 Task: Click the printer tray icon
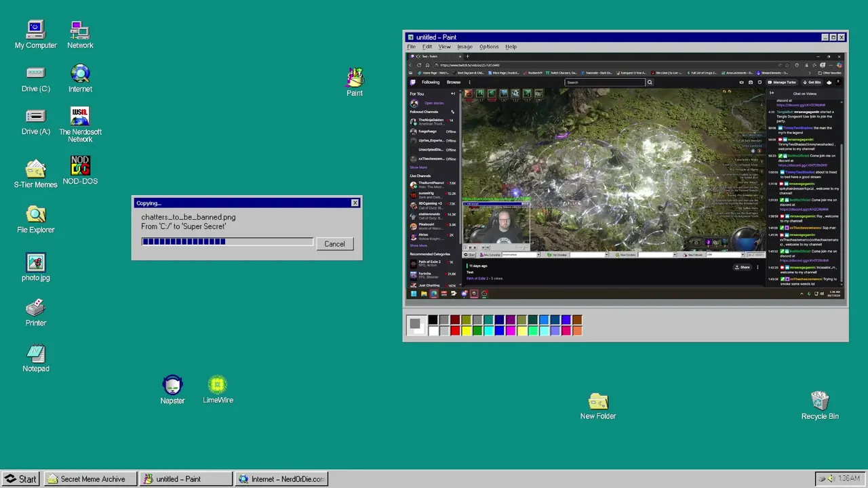click(x=821, y=479)
